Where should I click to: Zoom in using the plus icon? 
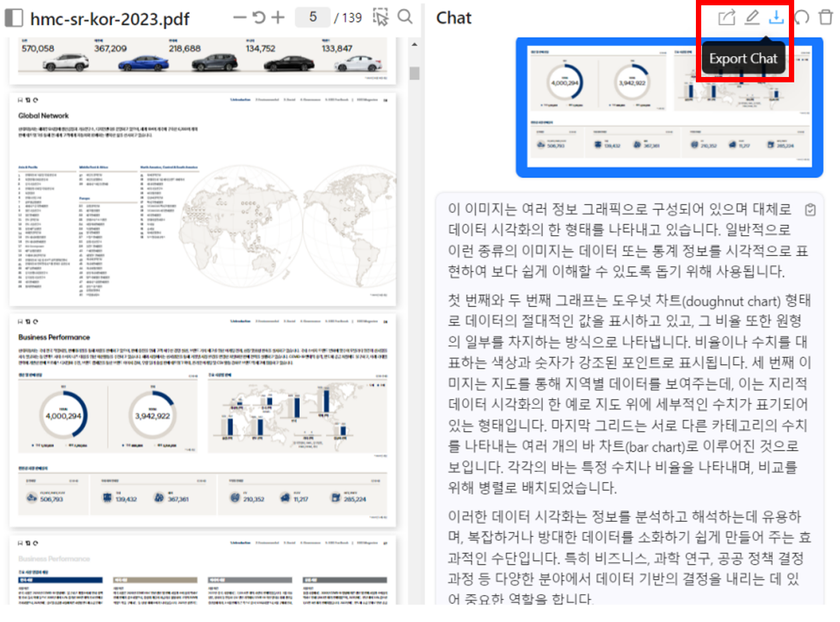(278, 17)
